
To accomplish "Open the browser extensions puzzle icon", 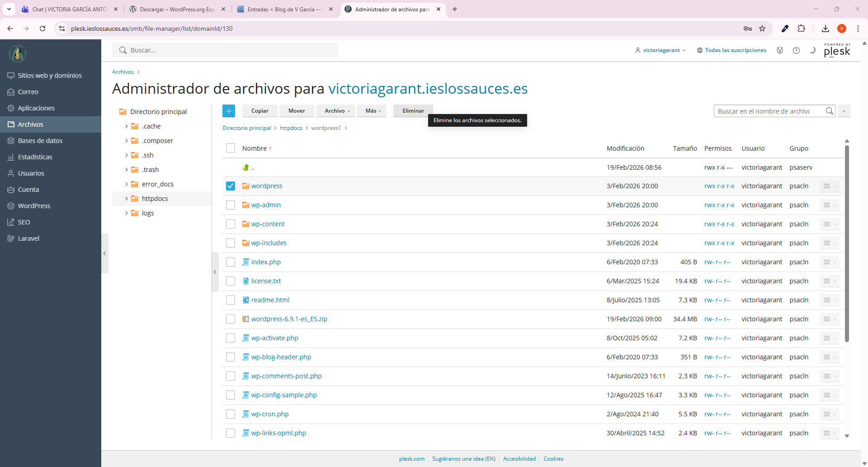I will pyautogui.click(x=801, y=29).
